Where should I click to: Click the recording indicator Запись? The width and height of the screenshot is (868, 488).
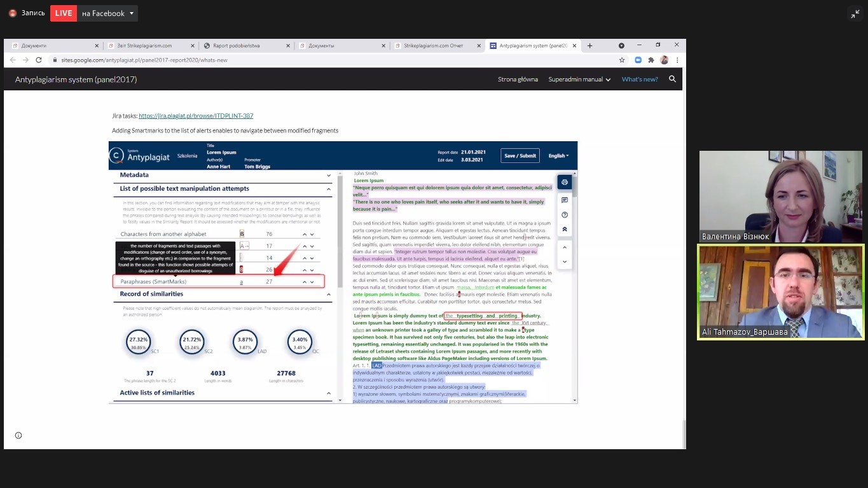[x=27, y=13]
